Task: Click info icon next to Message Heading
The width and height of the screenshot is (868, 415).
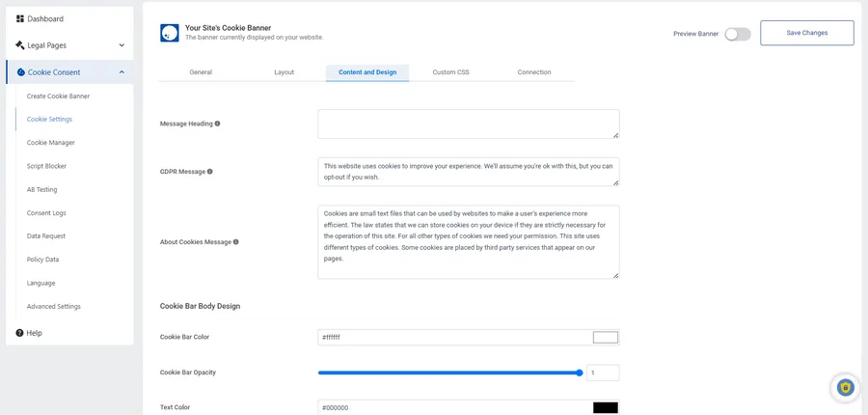Action: point(218,124)
